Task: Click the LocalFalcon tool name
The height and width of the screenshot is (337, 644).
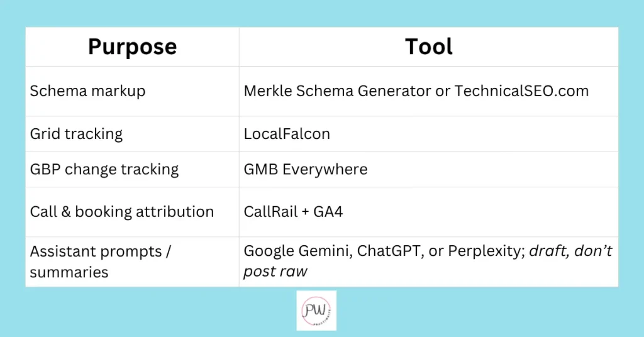Action: (287, 134)
